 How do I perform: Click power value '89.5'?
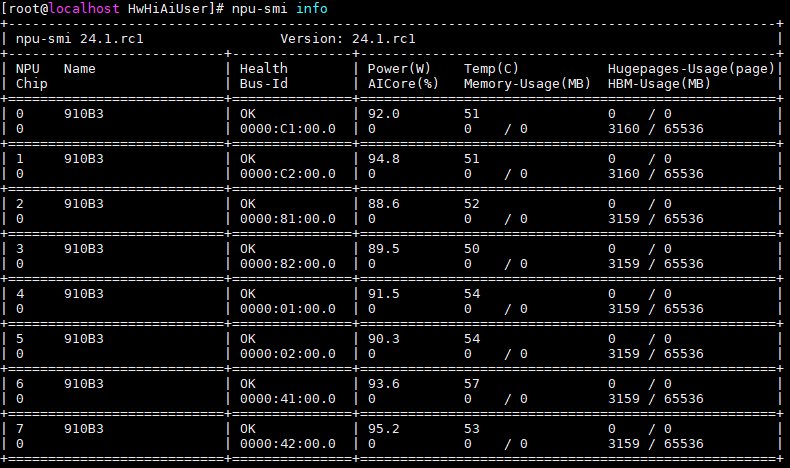tap(383, 249)
